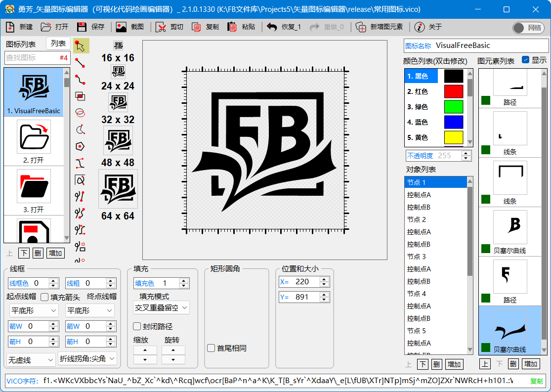The width and height of the screenshot is (551, 392).
Task: Expand the 折线拐角 corner style dropdown
Action: (x=87, y=358)
